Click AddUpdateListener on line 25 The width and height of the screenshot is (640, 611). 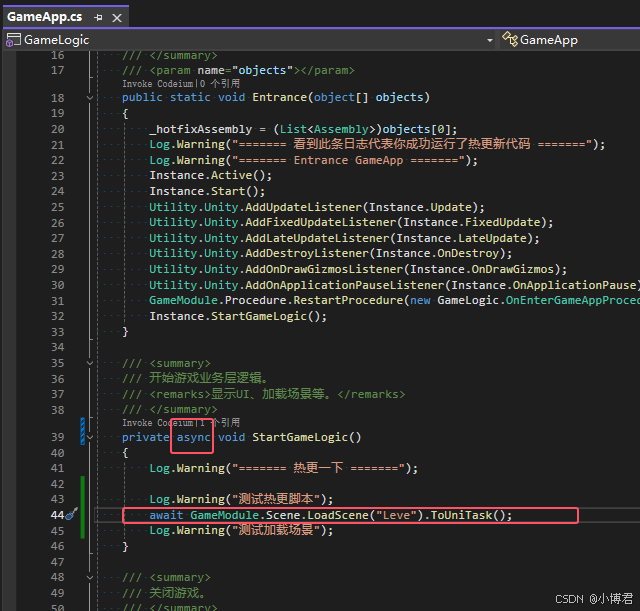303,207
